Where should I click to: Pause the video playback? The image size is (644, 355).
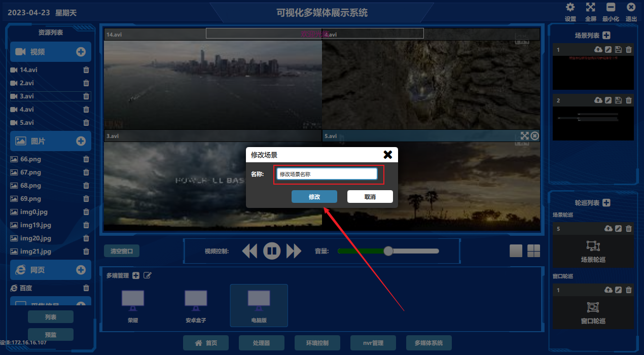272,251
